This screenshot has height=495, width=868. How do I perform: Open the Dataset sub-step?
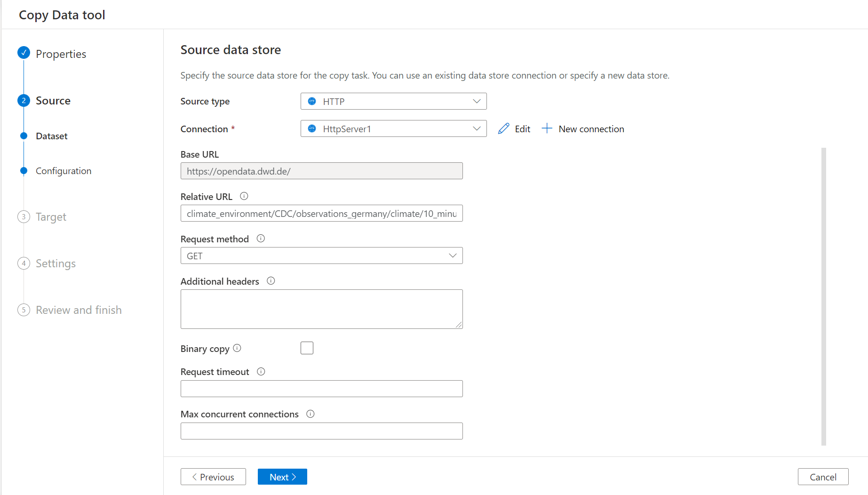(52, 136)
